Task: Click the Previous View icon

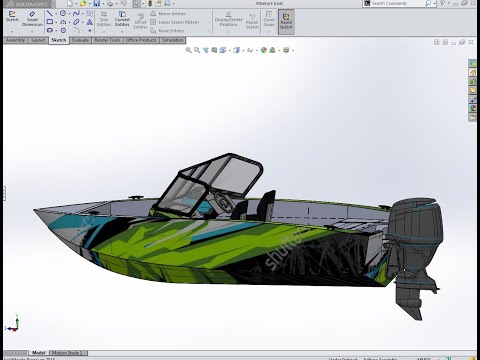Action: pyautogui.click(x=206, y=50)
